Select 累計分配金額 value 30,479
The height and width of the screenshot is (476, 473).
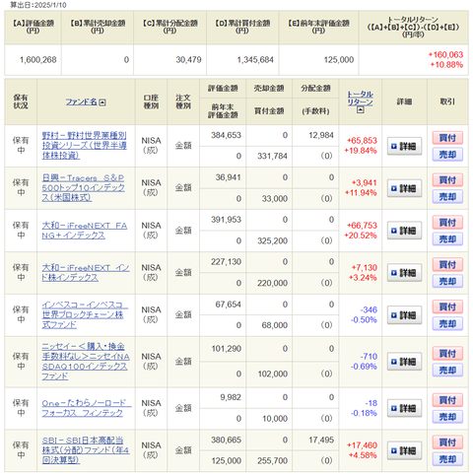pos(188,60)
